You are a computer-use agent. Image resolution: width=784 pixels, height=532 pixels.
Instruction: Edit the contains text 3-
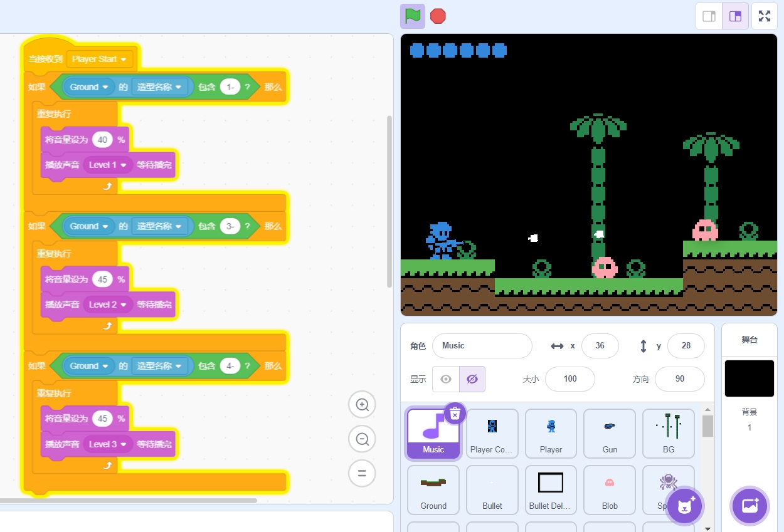[230, 226]
